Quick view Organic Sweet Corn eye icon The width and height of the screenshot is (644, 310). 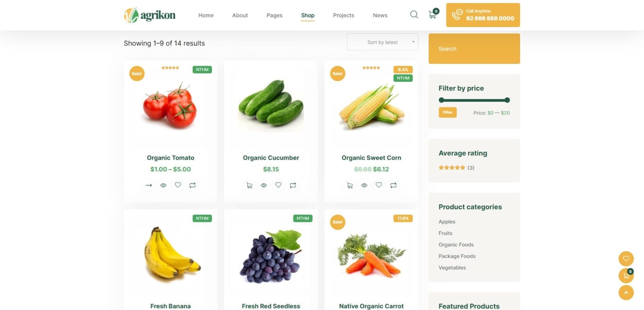pos(364,185)
